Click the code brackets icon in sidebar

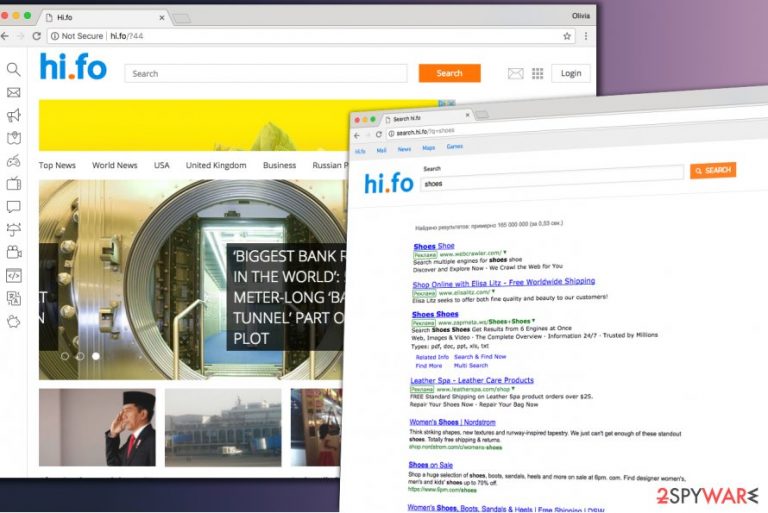pos(14,275)
